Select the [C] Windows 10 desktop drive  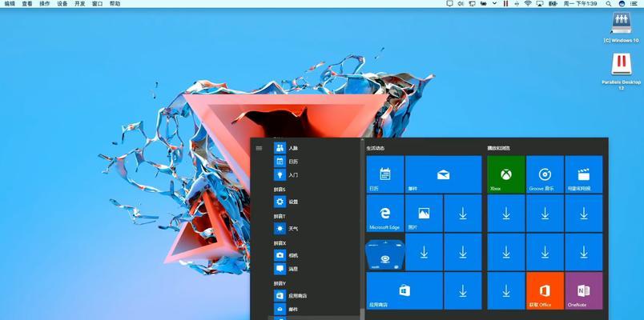coord(621,27)
